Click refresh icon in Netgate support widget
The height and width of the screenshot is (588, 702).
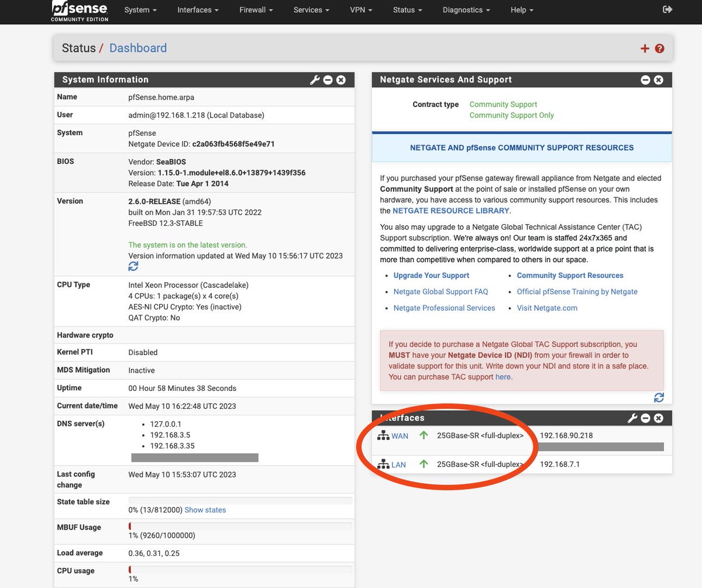point(659,397)
